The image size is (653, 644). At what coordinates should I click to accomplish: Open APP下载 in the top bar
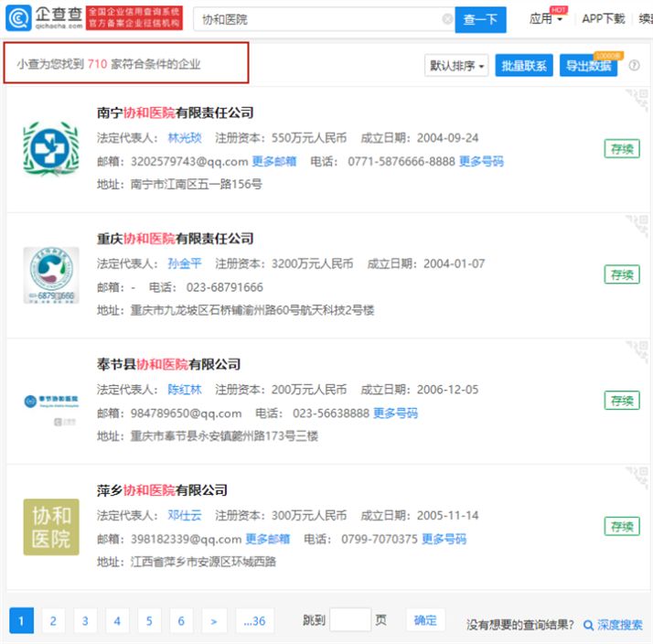(603, 19)
